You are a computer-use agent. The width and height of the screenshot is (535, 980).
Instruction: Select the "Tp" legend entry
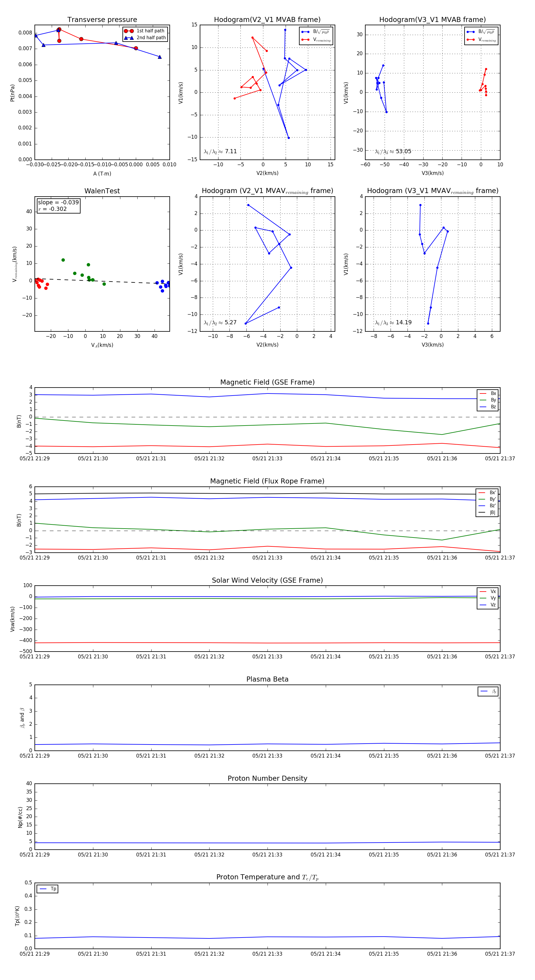(x=48, y=889)
